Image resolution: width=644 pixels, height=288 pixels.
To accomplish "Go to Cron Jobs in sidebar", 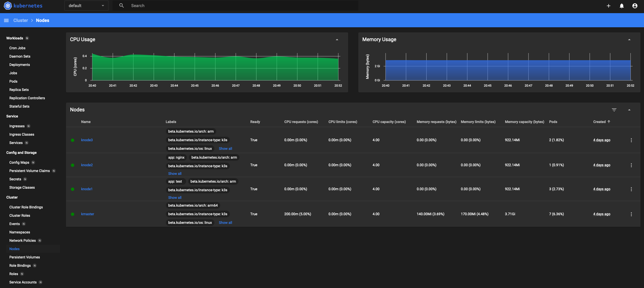I will tap(17, 48).
